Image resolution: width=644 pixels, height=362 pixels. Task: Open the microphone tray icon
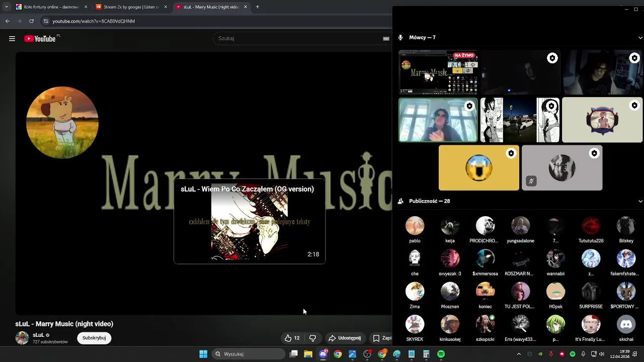point(583,354)
